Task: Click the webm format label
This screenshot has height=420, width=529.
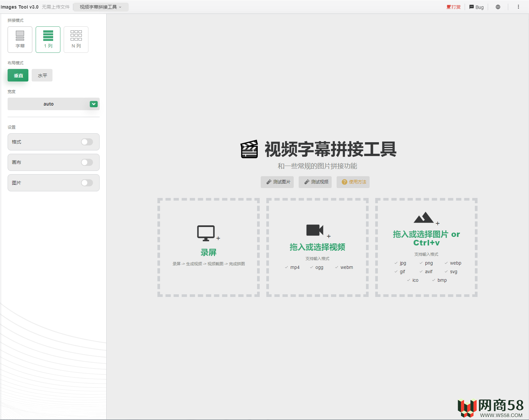Action: (x=347, y=267)
